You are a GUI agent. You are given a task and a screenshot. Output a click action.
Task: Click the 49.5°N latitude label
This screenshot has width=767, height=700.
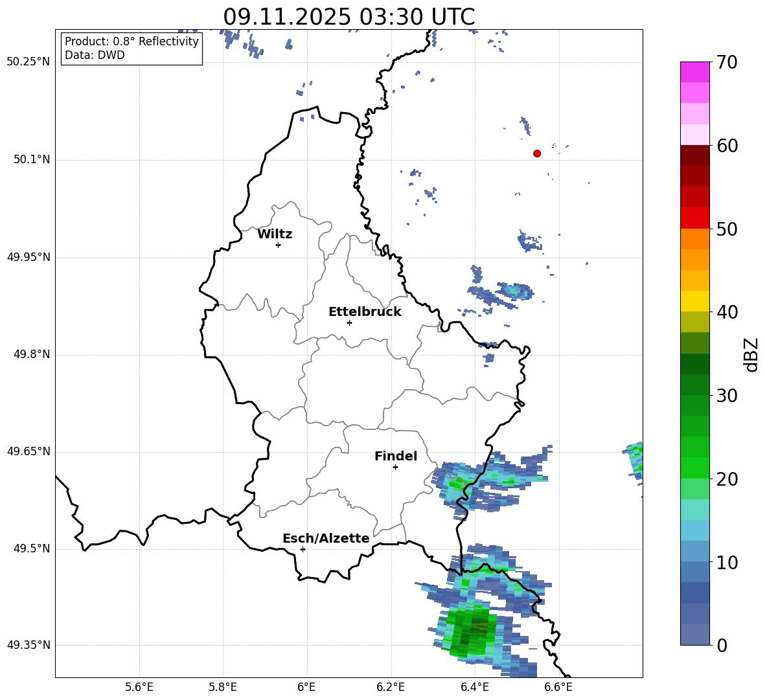coord(32,548)
